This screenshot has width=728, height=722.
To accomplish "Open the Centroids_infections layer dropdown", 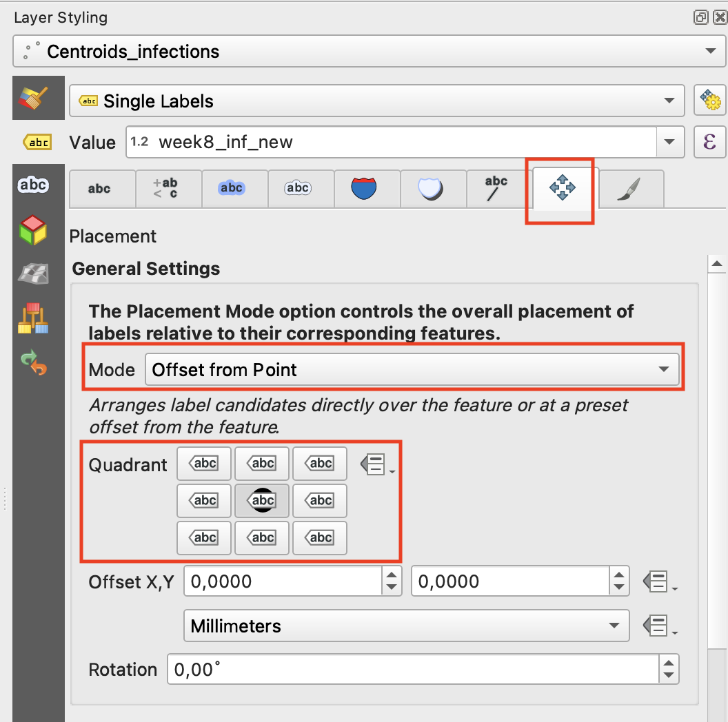I will pos(365,52).
